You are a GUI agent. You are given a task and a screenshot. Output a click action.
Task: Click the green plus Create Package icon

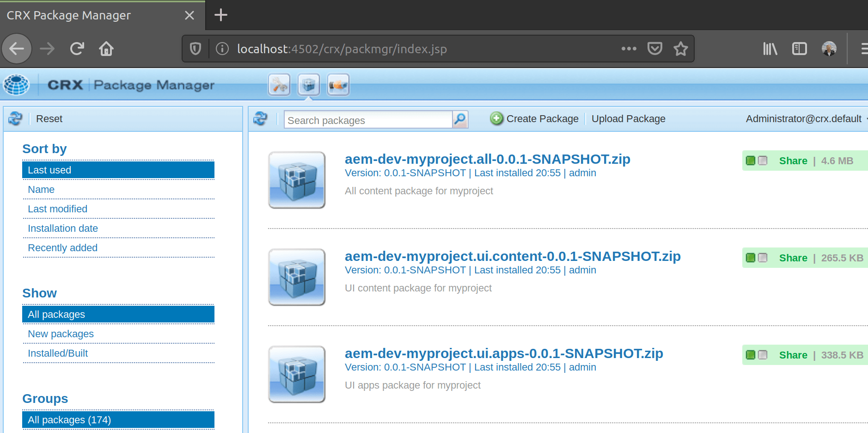496,119
